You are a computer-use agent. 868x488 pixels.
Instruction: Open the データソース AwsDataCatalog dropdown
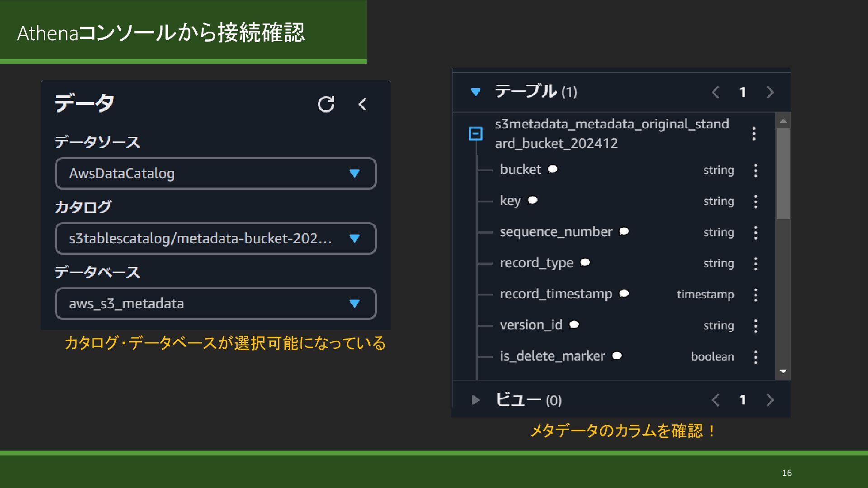point(216,174)
